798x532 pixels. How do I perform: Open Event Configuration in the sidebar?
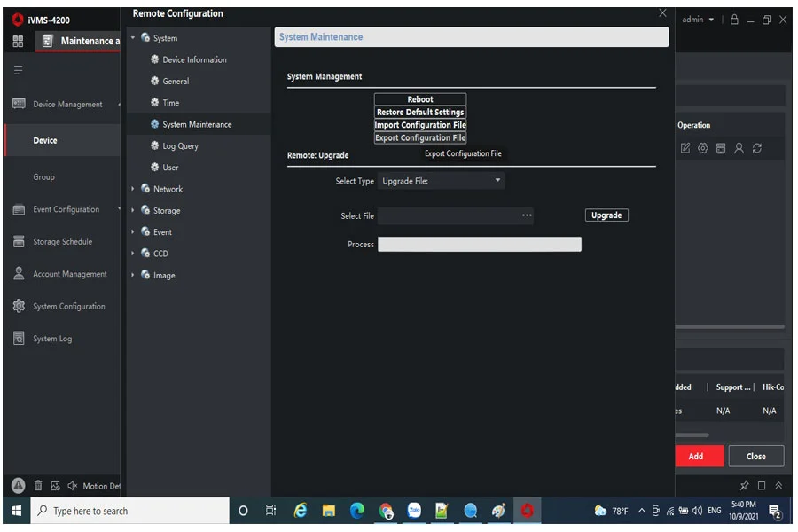click(66, 210)
